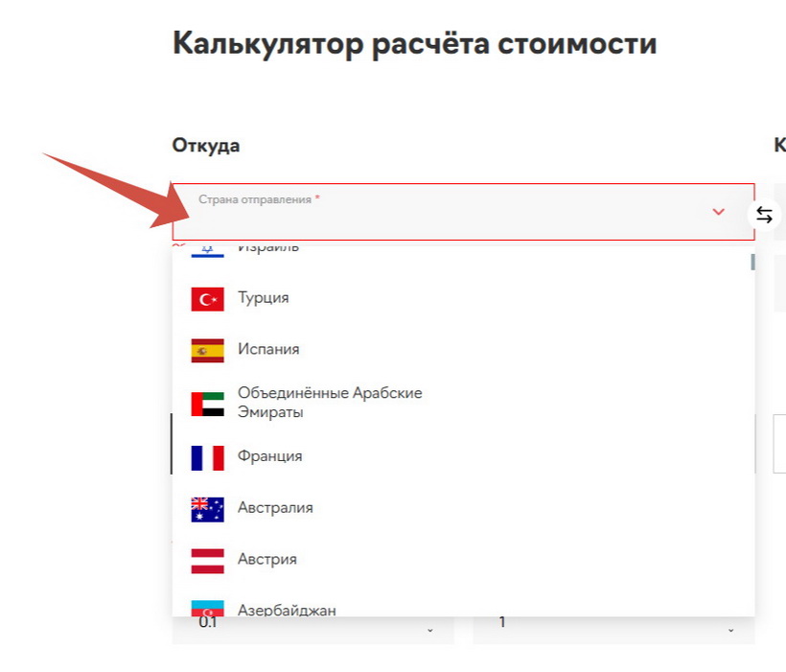The image size is (786, 672).
Task: Click the Spain flag icon
Action: (x=207, y=351)
